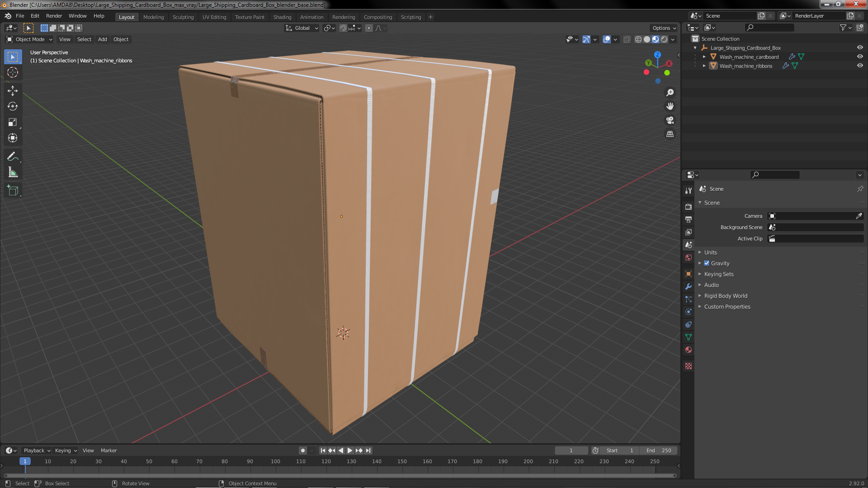
Task: Toggle camera view icon in viewport
Action: (670, 120)
